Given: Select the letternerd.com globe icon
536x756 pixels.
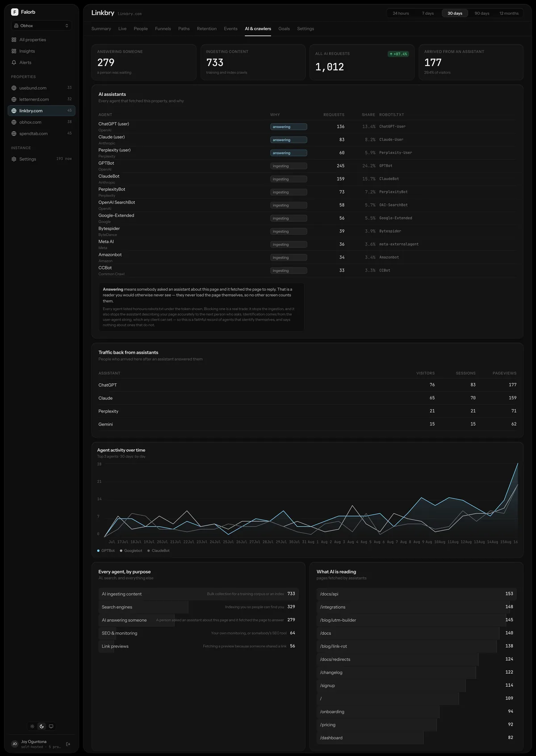Looking at the screenshot, I should pos(14,99).
